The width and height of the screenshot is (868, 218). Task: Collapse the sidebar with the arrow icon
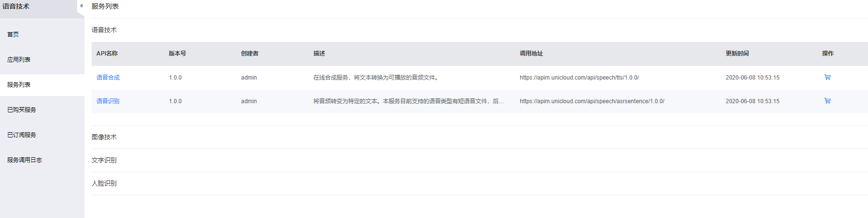coord(81,6)
